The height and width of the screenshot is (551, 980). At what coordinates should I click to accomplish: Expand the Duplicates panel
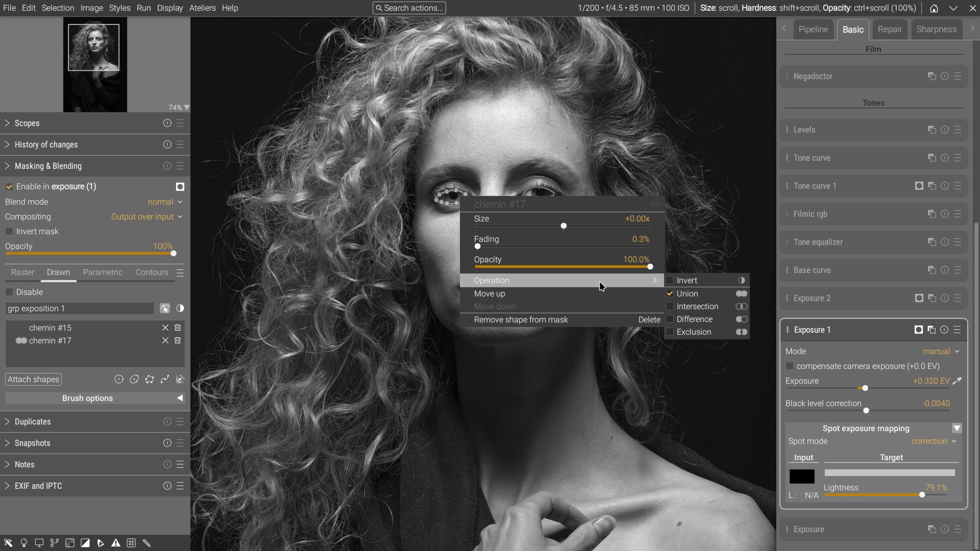[x=7, y=421]
